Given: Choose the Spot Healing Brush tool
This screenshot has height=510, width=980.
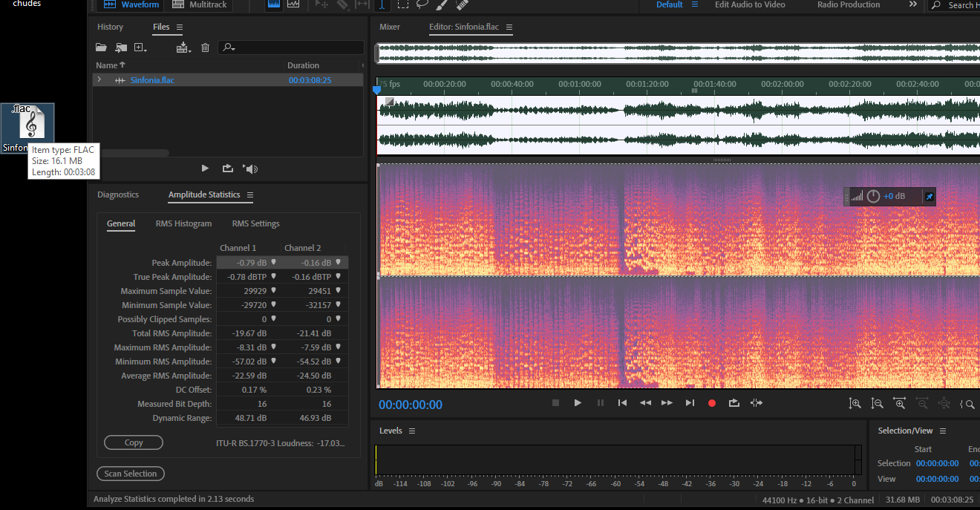Looking at the screenshot, I should point(462,4).
